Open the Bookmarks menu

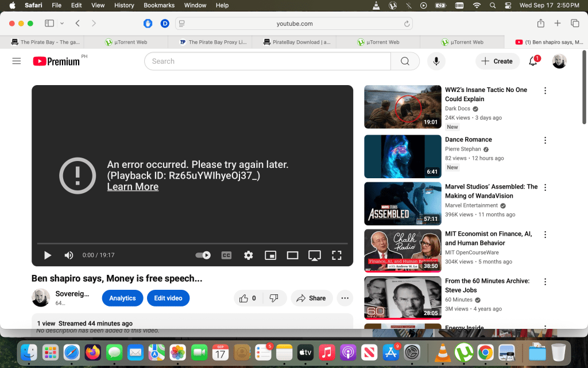pos(159,5)
